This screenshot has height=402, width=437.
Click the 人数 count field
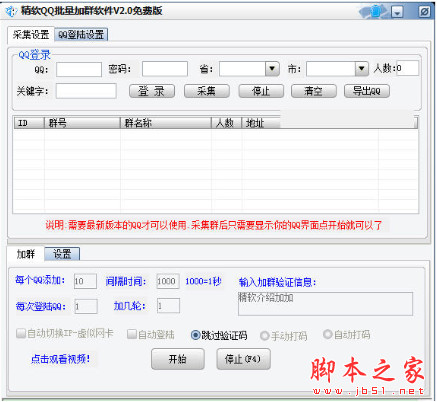pos(407,68)
